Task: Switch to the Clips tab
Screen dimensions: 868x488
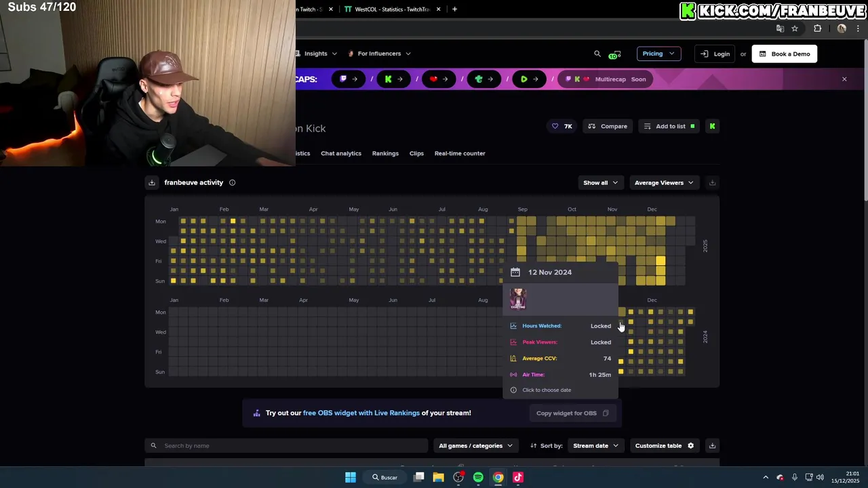Action: [x=416, y=153]
